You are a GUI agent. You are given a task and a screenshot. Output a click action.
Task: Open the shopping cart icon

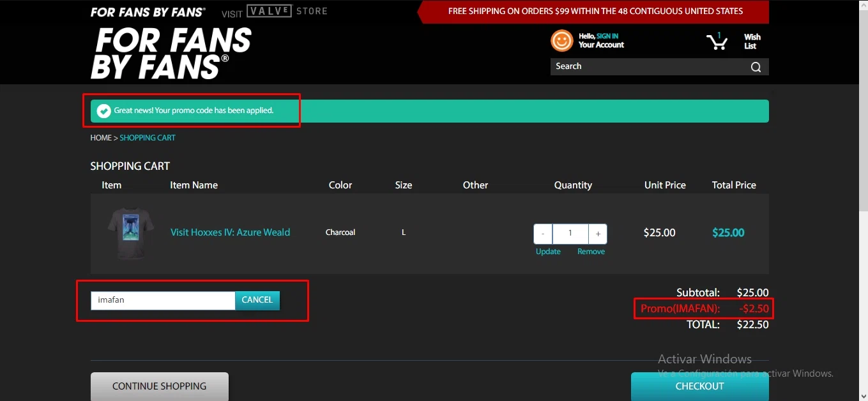coord(717,43)
